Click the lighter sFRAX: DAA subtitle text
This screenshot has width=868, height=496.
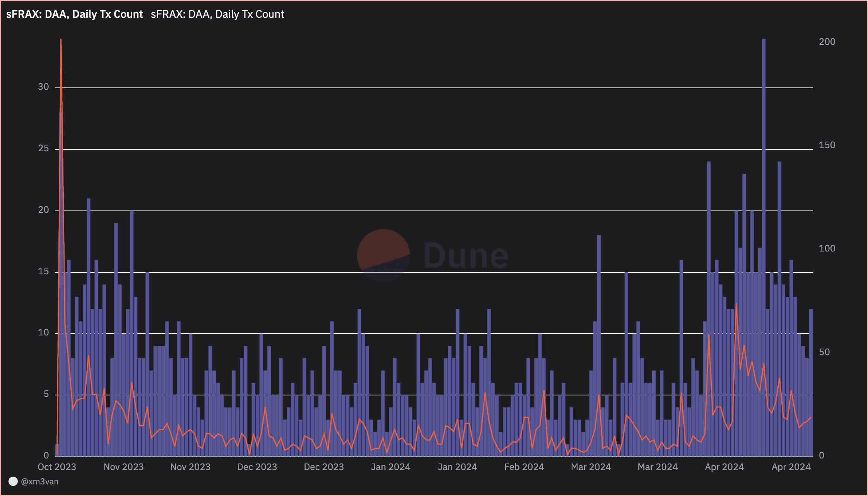click(217, 14)
